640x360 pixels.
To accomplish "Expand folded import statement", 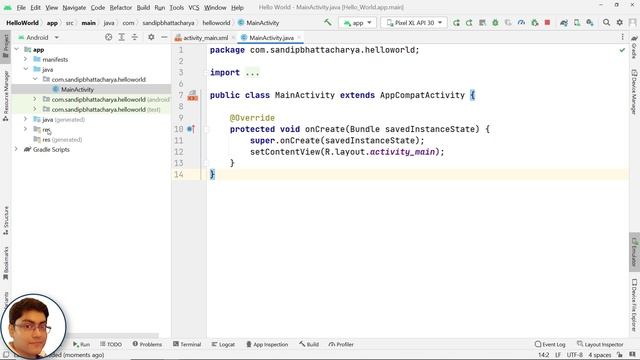I will click(252, 73).
